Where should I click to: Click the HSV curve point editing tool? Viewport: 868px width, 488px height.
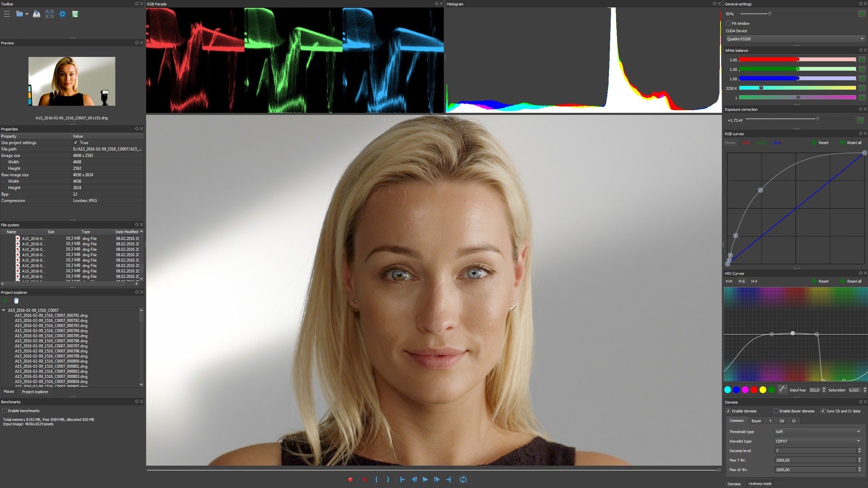pyautogui.click(x=782, y=389)
